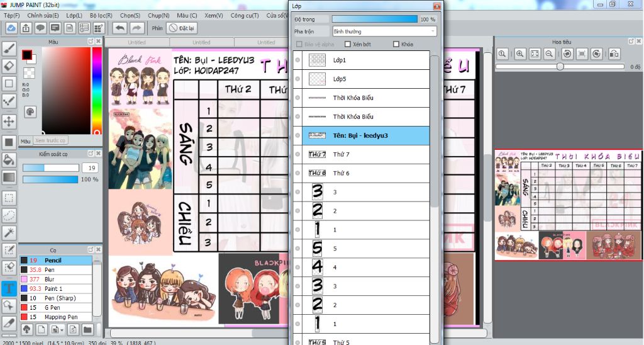Click the brush size value field 19
The image size is (644, 345).
91,167
